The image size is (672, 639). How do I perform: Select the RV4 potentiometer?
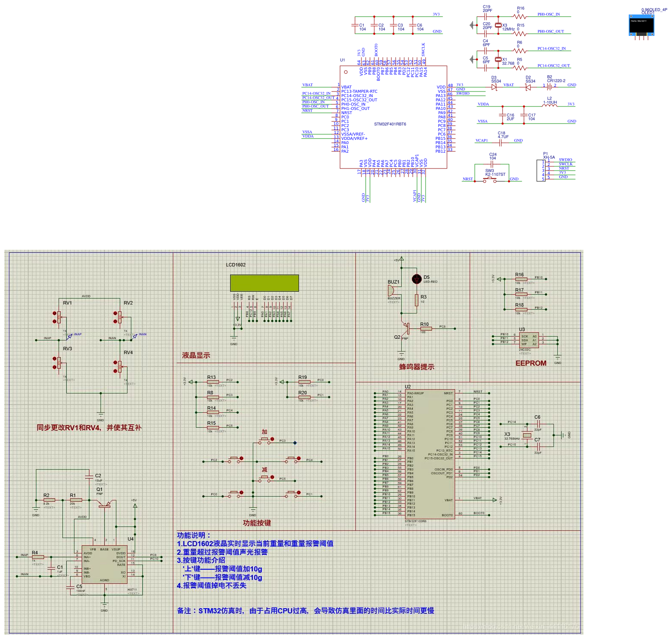[119, 366]
